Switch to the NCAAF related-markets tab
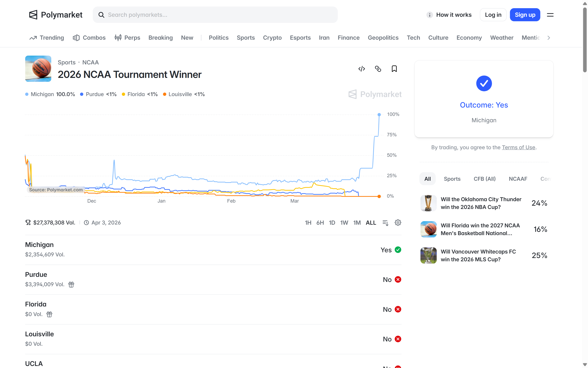 click(x=518, y=179)
